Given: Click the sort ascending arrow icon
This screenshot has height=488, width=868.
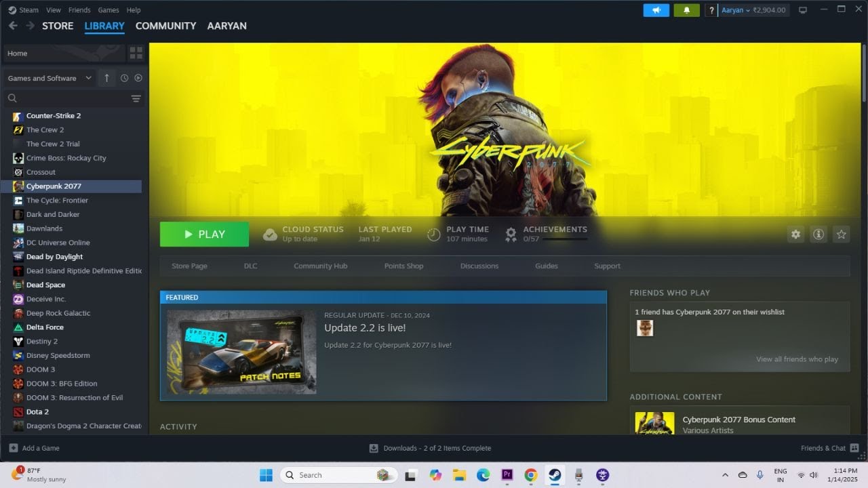Looking at the screenshot, I should pos(106,78).
